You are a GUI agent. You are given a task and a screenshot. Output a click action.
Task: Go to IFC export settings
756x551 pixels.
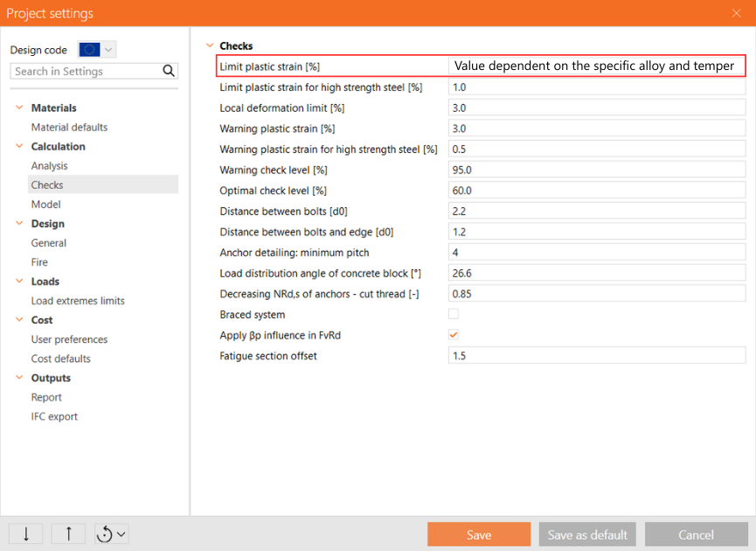54,417
